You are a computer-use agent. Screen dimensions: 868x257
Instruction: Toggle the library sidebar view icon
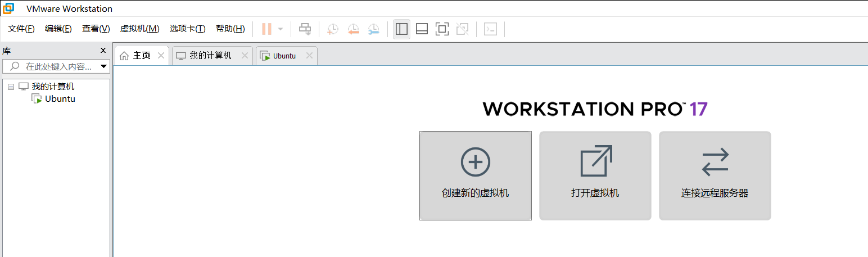401,29
